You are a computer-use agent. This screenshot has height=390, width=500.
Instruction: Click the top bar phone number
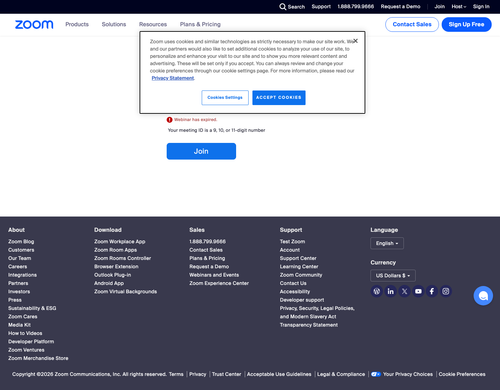[x=356, y=7]
